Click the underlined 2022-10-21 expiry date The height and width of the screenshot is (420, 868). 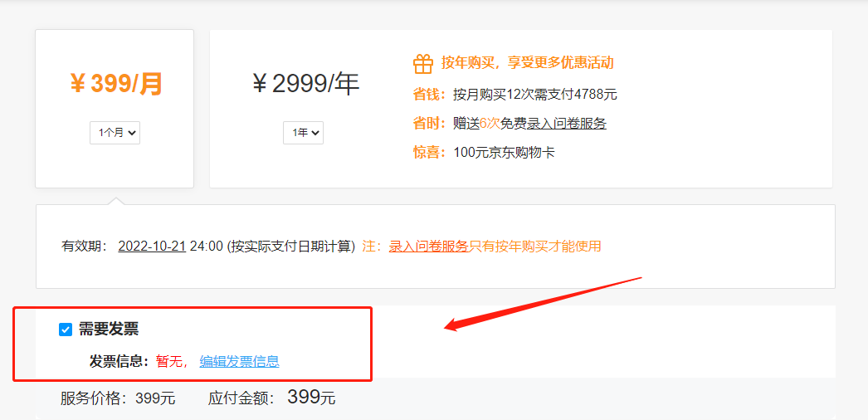click(x=152, y=247)
